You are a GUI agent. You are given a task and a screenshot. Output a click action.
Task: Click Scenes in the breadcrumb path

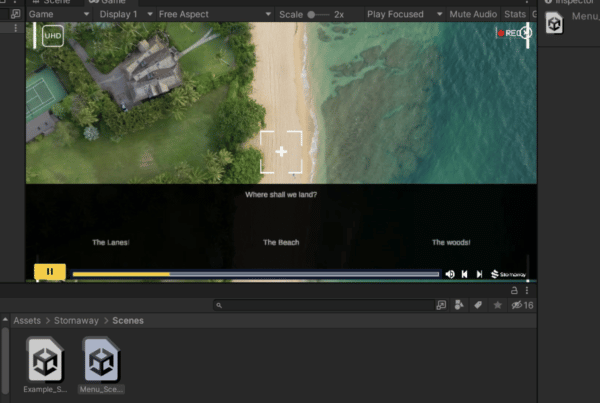pyautogui.click(x=128, y=321)
